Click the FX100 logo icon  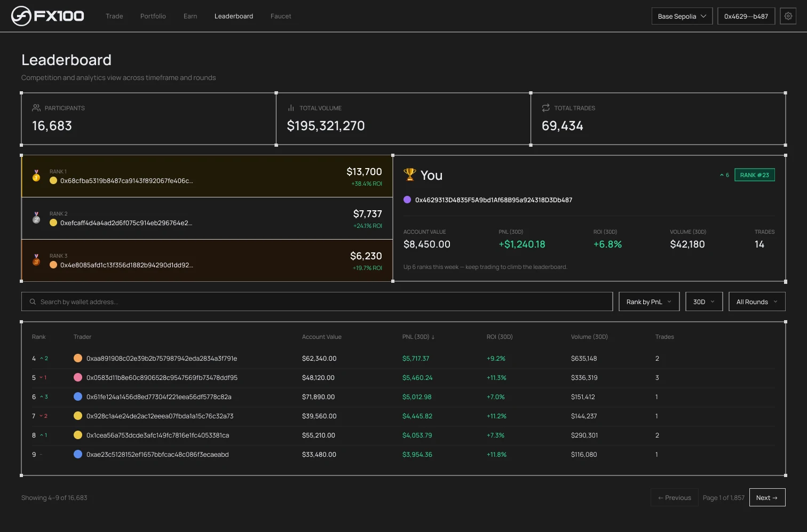(21, 16)
